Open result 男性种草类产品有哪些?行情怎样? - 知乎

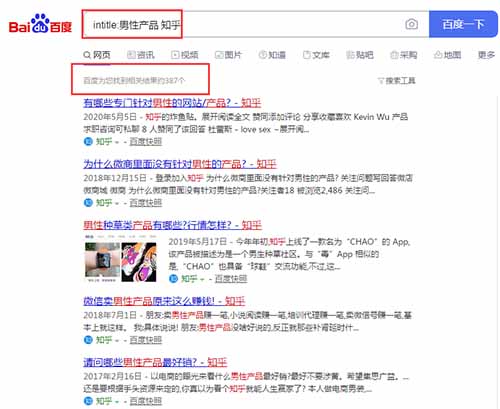(172, 225)
